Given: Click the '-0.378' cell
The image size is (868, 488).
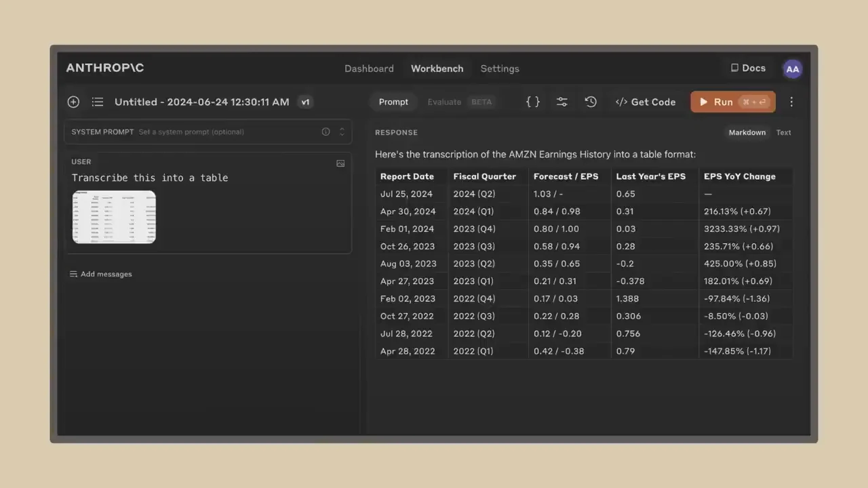Looking at the screenshot, I should tap(630, 281).
